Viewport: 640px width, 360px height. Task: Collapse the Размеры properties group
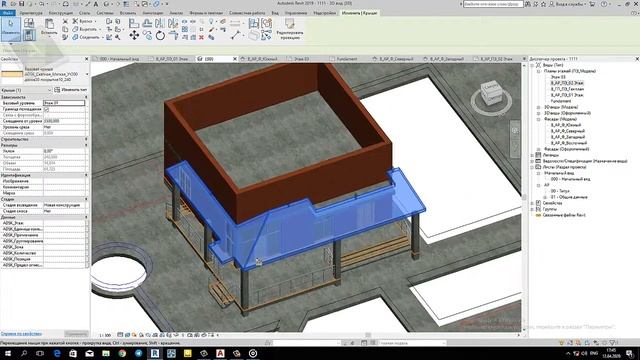tap(86, 145)
